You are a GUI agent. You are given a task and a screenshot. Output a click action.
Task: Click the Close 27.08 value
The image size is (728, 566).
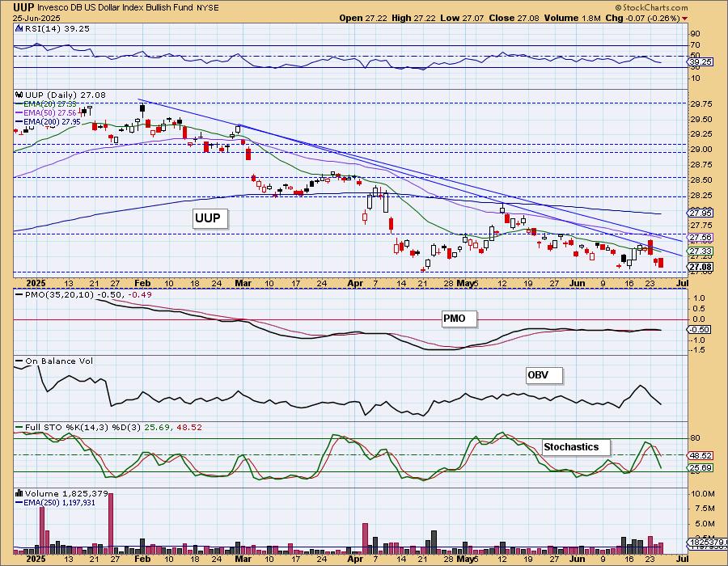[x=514, y=18]
